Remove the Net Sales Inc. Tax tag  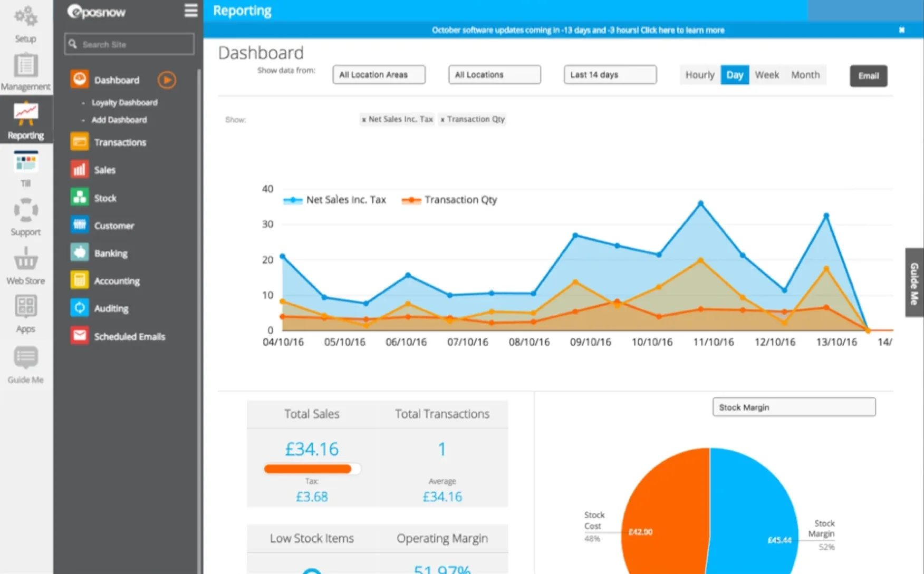click(x=364, y=120)
